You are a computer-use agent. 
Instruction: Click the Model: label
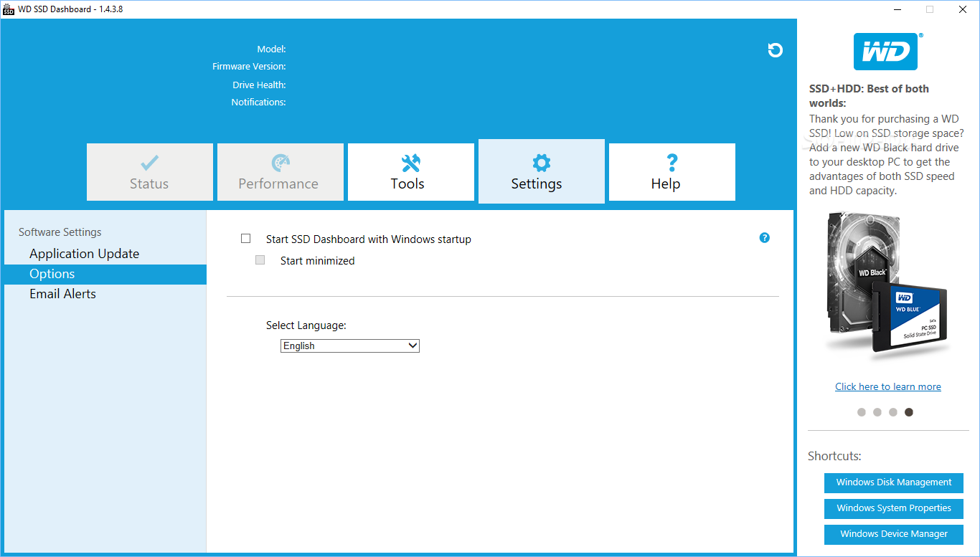pyautogui.click(x=271, y=49)
